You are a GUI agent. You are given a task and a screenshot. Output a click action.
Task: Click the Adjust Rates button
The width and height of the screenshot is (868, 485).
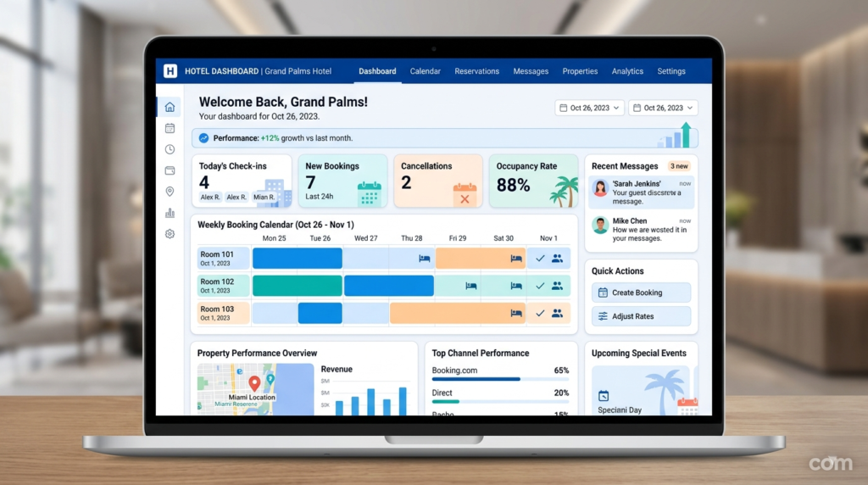point(641,316)
